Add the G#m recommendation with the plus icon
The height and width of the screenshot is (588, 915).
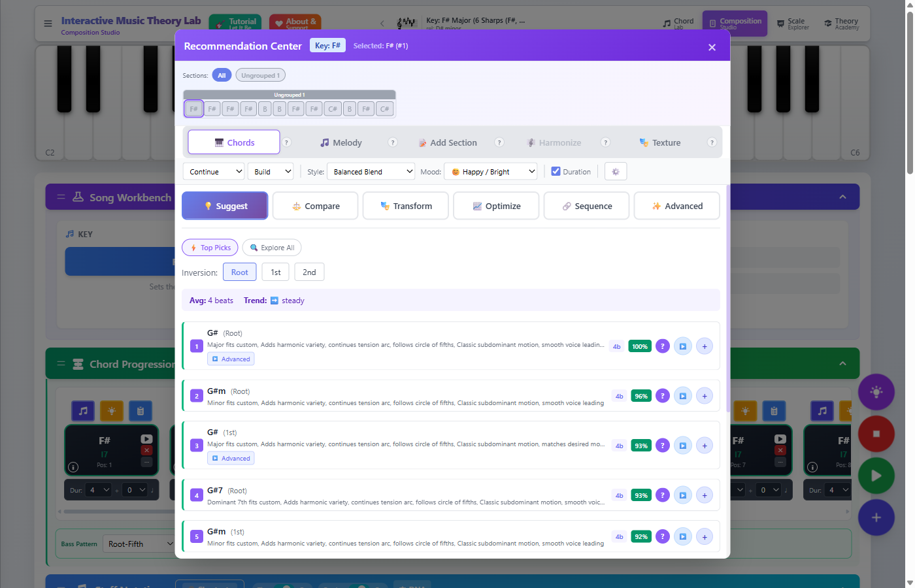pos(704,395)
